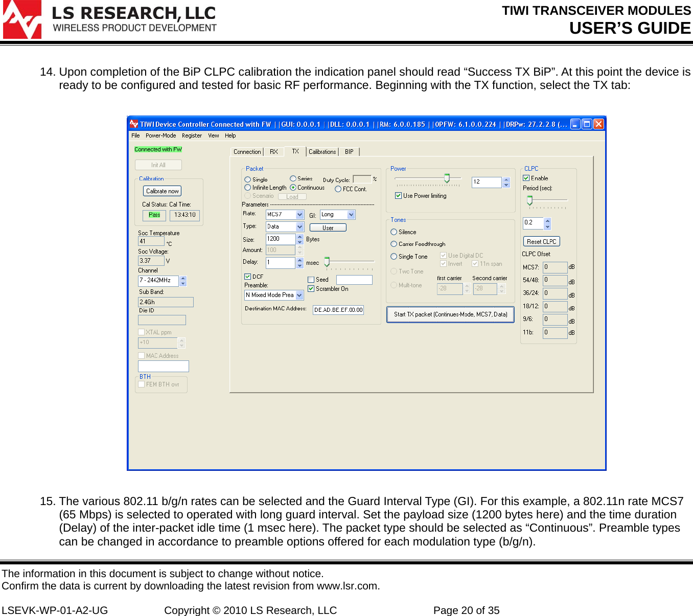Click the Init All button
The width and height of the screenshot is (693, 616).
[158, 165]
